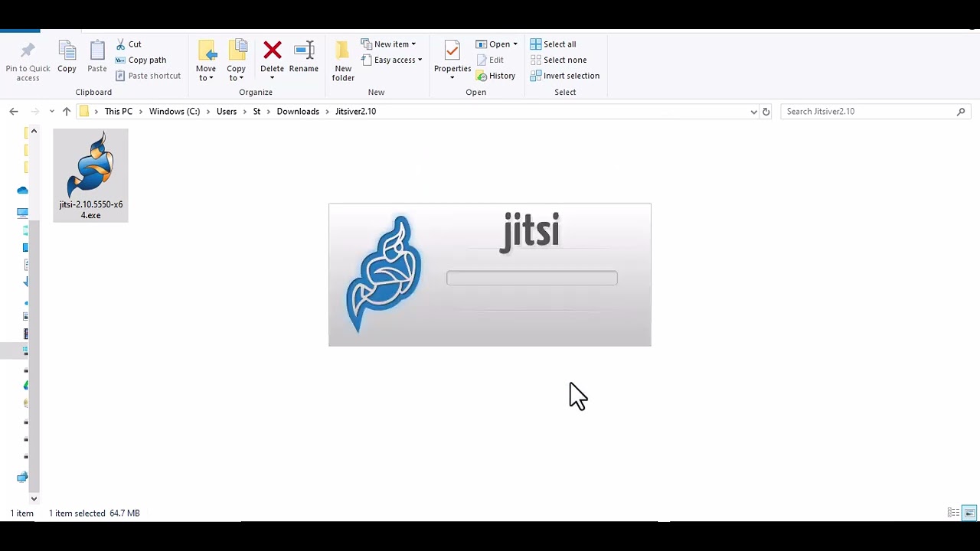980x551 pixels.
Task: Go to Users in the breadcrumb
Action: pos(227,112)
